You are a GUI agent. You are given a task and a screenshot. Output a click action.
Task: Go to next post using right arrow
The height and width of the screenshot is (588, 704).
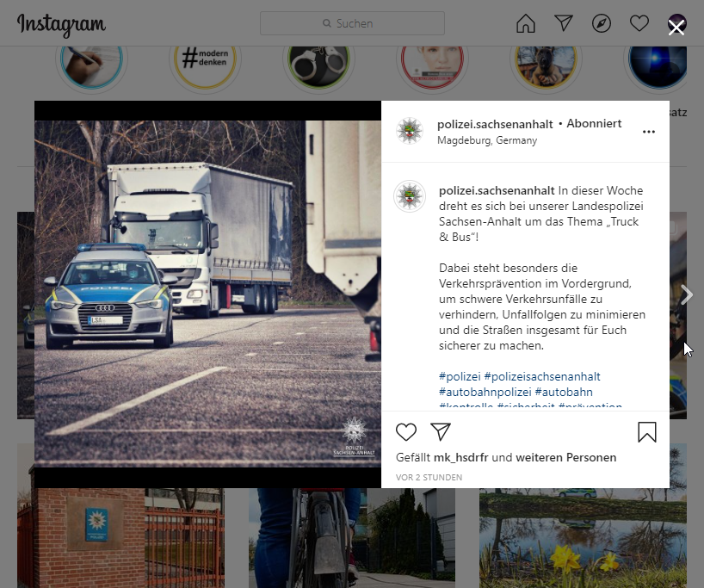point(687,295)
